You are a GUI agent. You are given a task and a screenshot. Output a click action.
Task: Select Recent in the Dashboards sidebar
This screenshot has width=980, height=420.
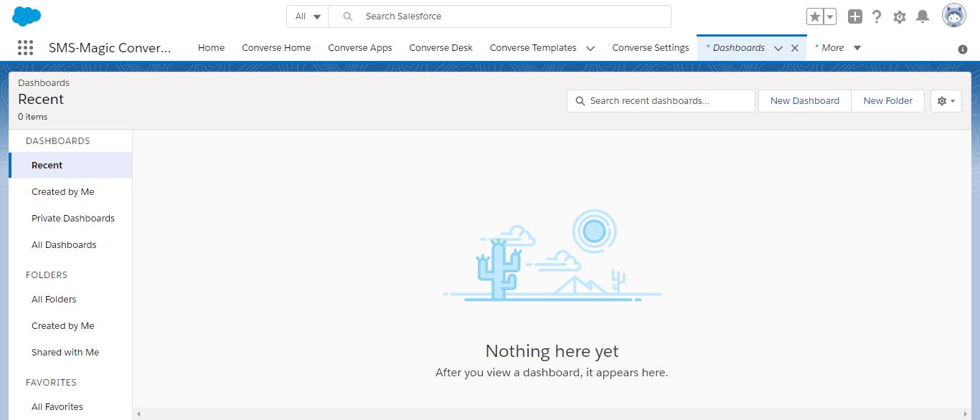71,165
